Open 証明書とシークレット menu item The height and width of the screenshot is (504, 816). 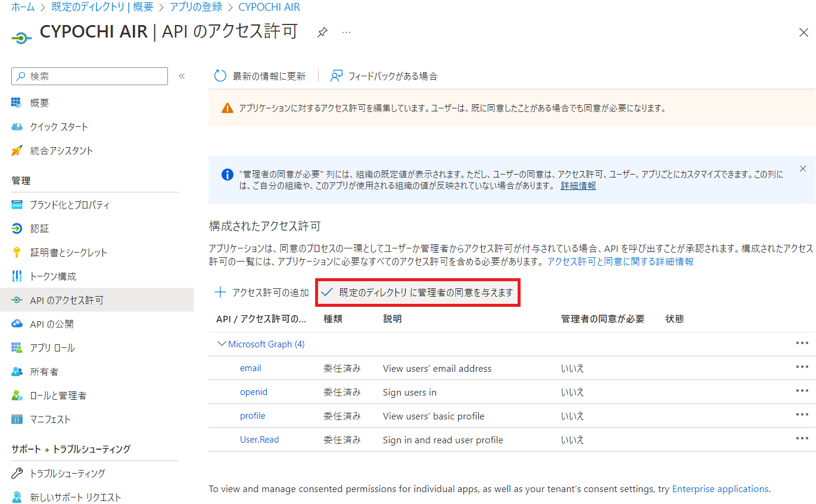click(x=68, y=253)
